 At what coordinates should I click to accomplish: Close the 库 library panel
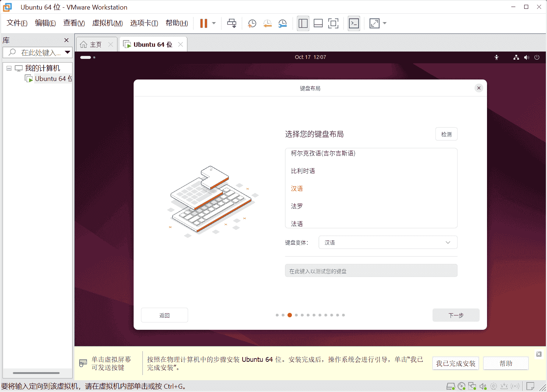(x=66, y=40)
